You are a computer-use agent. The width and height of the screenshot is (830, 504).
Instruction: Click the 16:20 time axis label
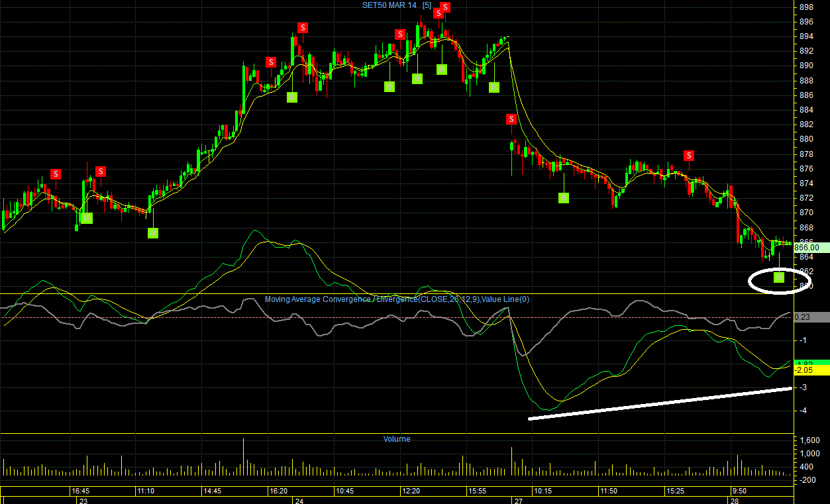coord(278,491)
